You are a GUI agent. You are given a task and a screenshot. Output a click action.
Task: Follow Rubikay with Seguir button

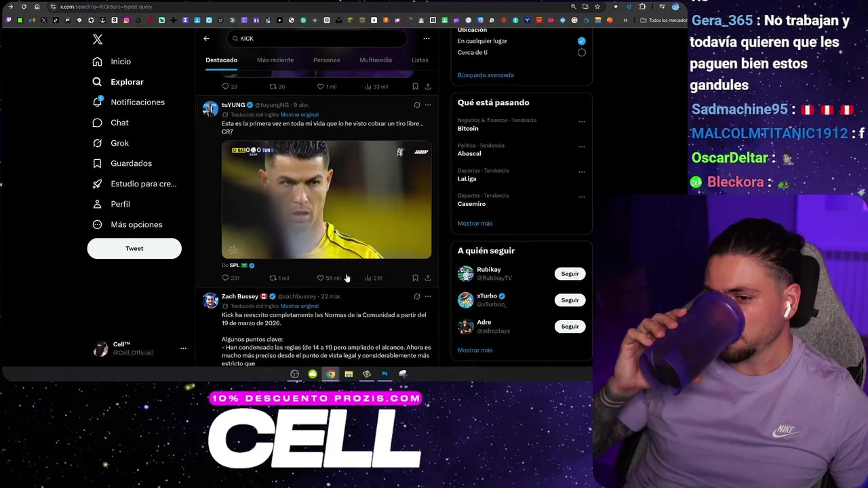570,274
